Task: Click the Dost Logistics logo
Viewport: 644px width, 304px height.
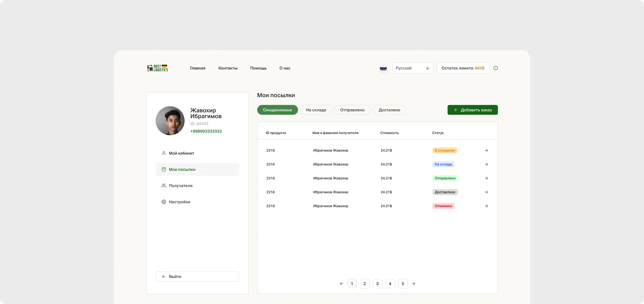Action: coord(158,68)
